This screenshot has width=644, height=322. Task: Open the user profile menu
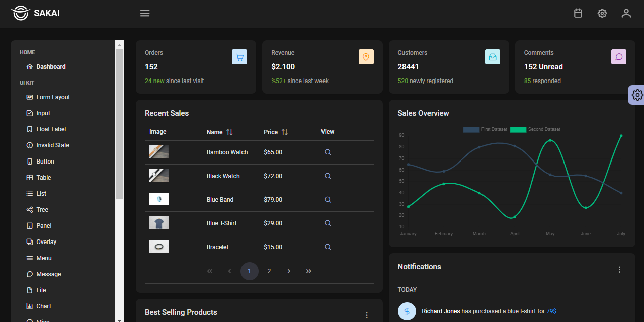coord(626,13)
